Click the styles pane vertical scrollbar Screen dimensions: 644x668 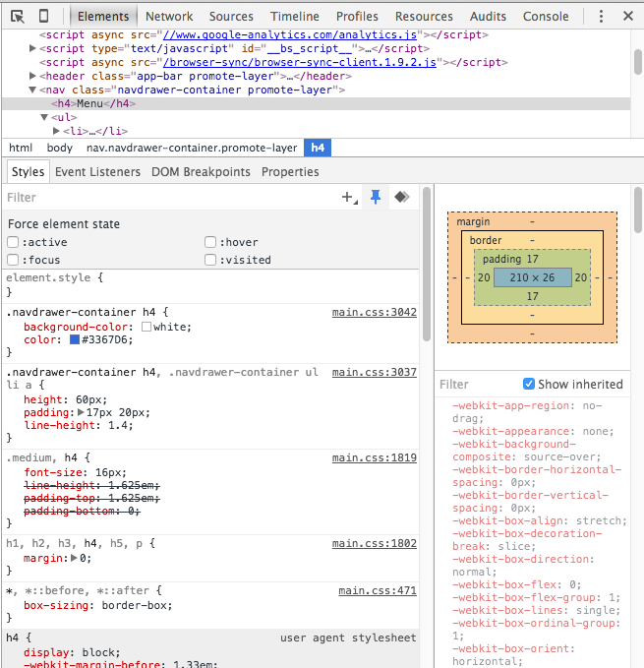click(427, 264)
